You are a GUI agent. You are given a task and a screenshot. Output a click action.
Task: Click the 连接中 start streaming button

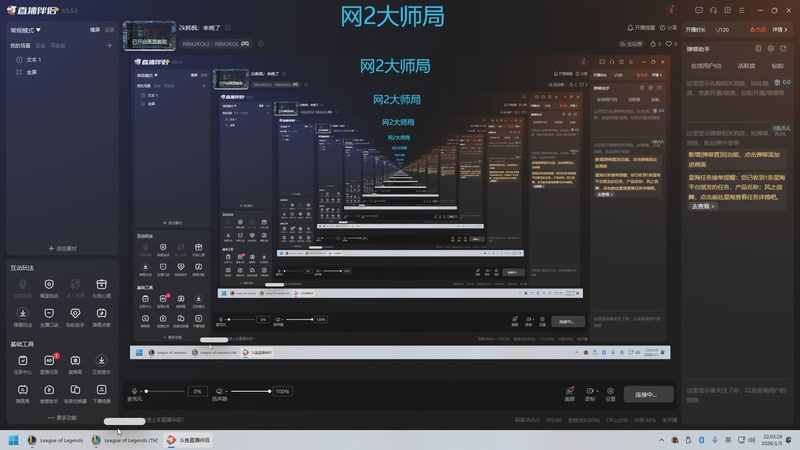pos(648,394)
